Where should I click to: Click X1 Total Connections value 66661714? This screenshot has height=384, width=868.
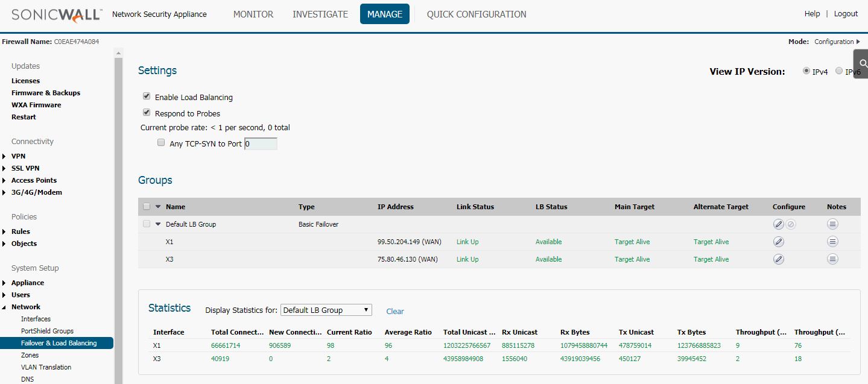tap(226, 345)
